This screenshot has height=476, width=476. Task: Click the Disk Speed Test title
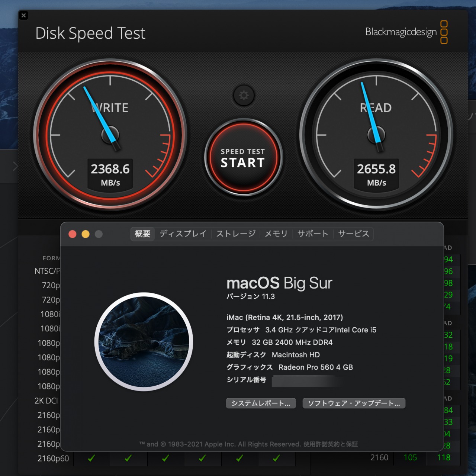point(90,33)
